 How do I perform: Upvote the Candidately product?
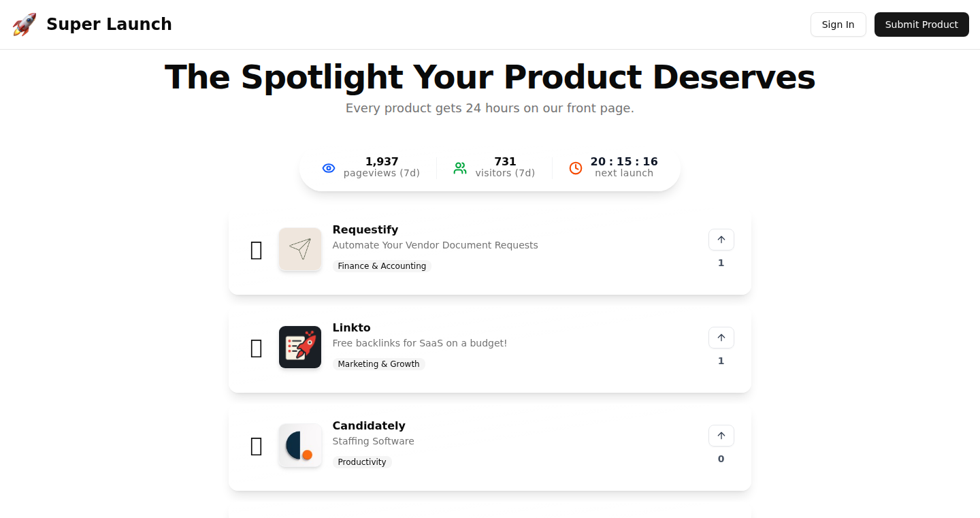[x=721, y=436]
